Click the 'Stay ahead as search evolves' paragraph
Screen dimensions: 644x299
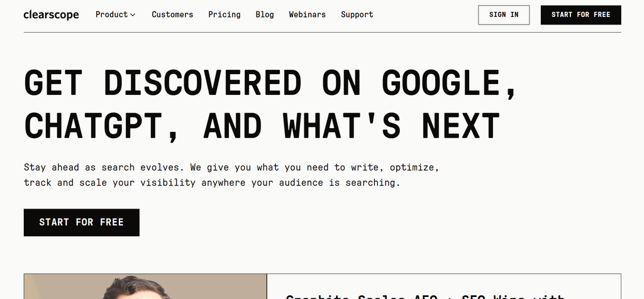231,175
